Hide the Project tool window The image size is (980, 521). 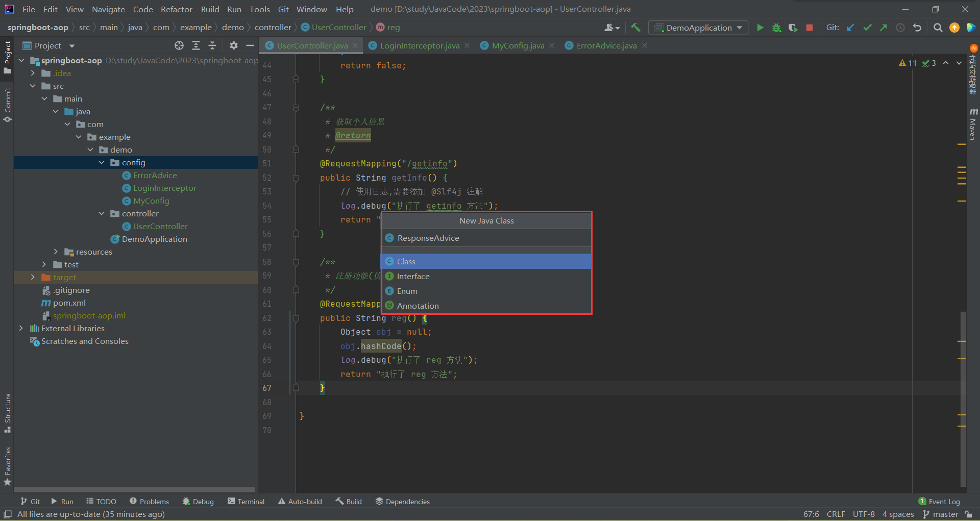[x=250, y=45]
